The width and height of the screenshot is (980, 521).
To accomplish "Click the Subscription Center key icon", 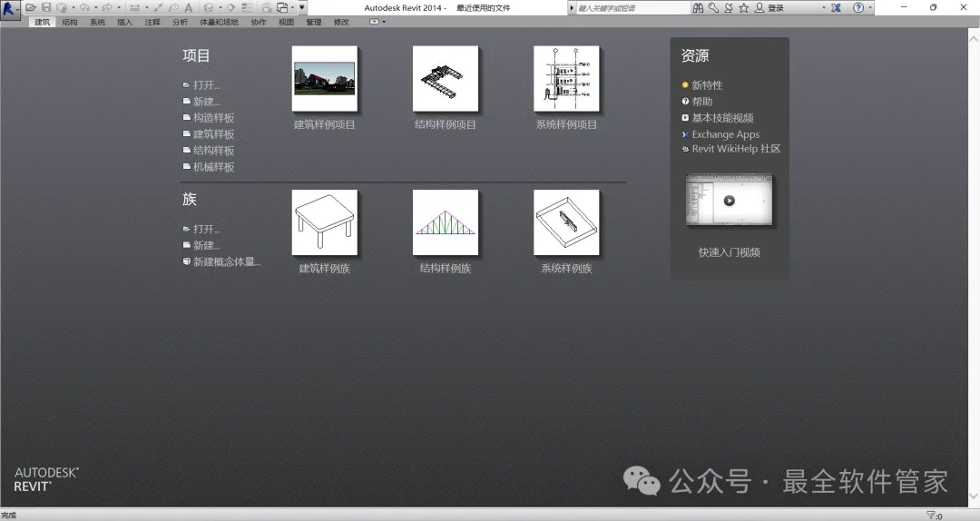I will (x=713, y=7).
